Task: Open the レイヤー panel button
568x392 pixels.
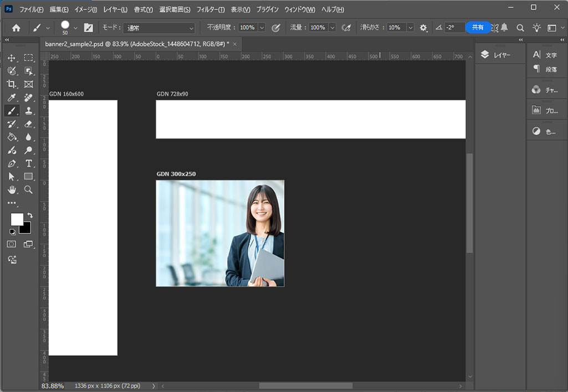Action: coord(496,55)
